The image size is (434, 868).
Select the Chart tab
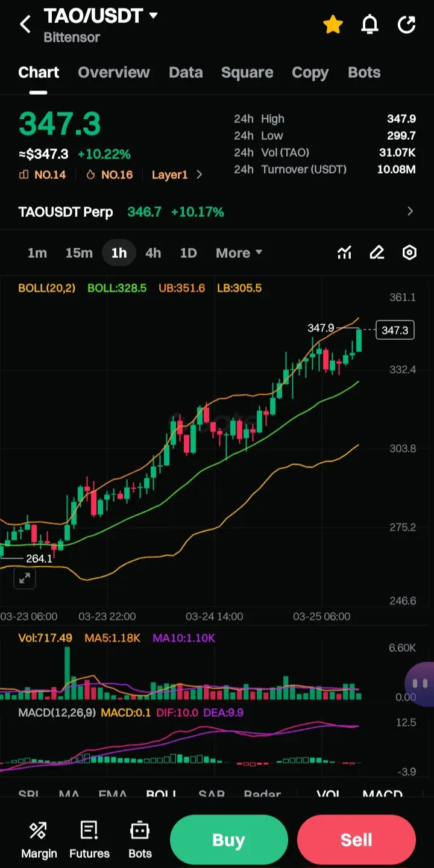pyautogui.click(x=39, y=72)
